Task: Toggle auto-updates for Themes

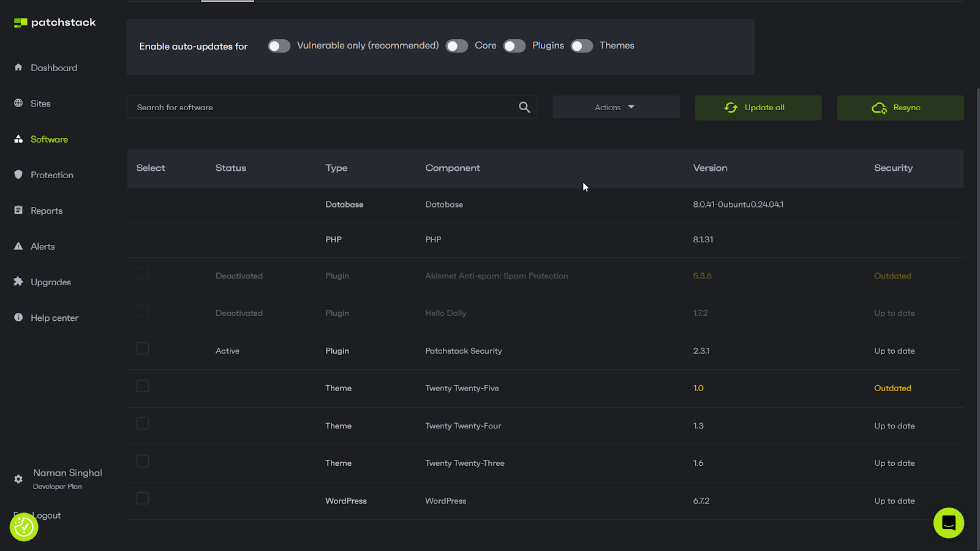Action: 581,46
